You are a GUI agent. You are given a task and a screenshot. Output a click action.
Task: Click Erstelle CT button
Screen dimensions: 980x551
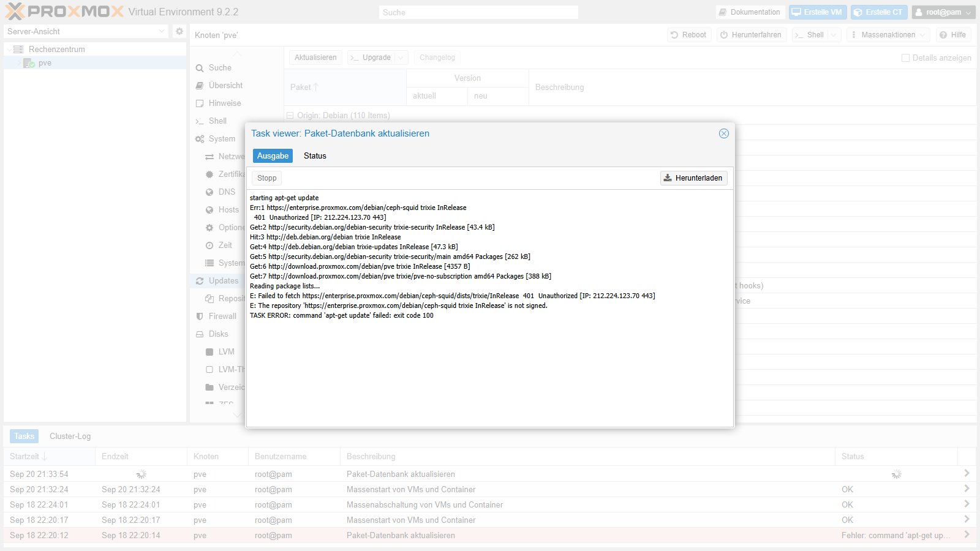pos(878,12)
